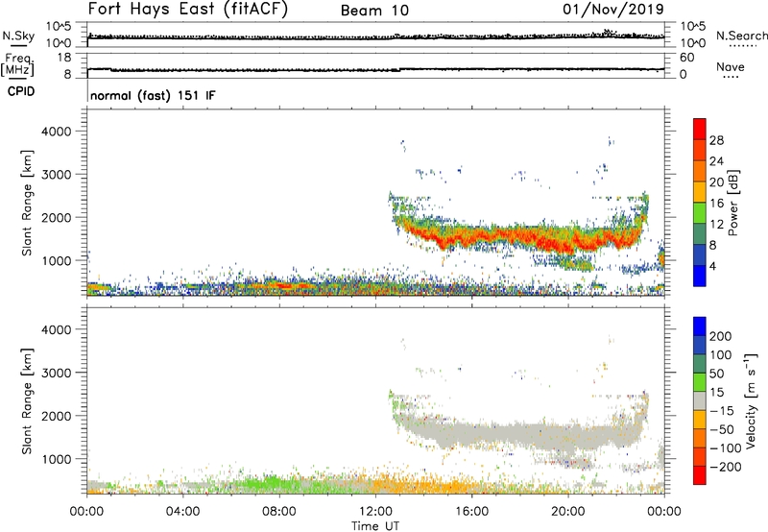
Task: Select the Slant Range label of the power panel
Action: pos(27,203)
